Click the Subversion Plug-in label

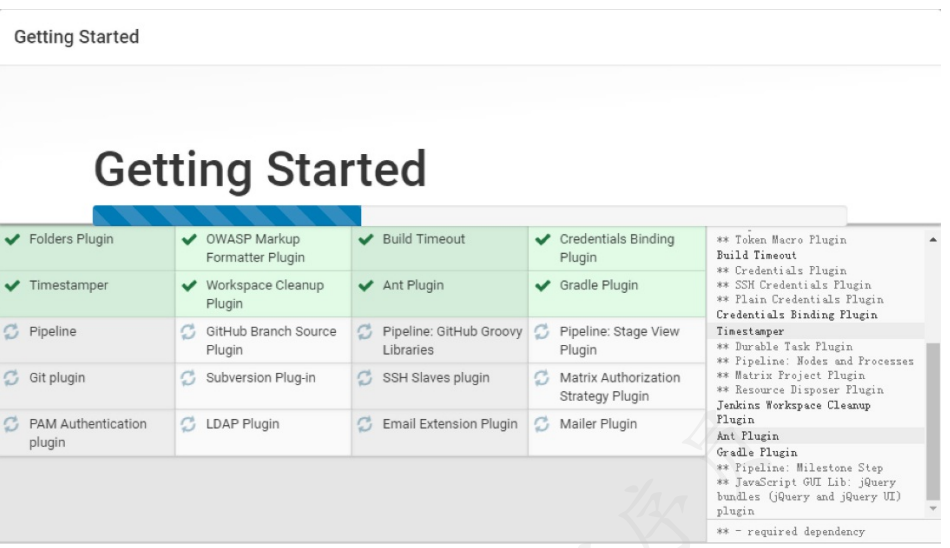click(261, 378)
